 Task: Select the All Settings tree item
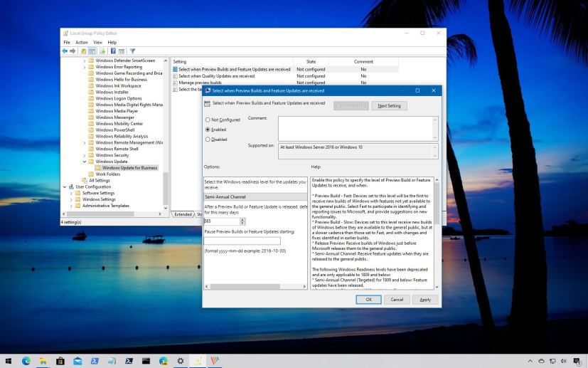point(100,181)
